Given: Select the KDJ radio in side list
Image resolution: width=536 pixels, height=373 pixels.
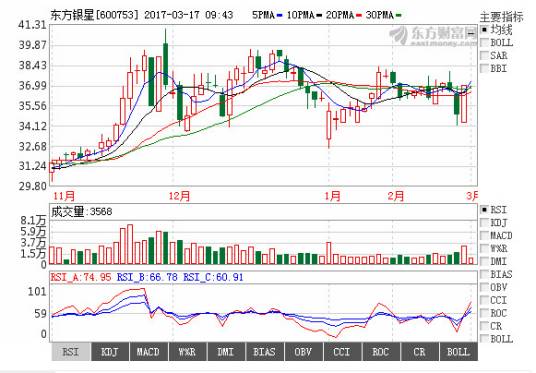Looking at the screenshot, I should [484, 223].
